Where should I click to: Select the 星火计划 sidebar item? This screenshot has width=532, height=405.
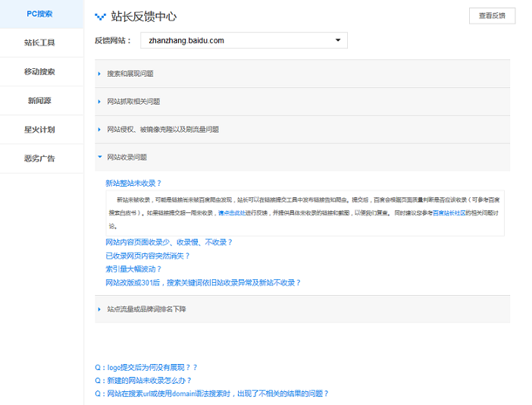tap(39, 130)
